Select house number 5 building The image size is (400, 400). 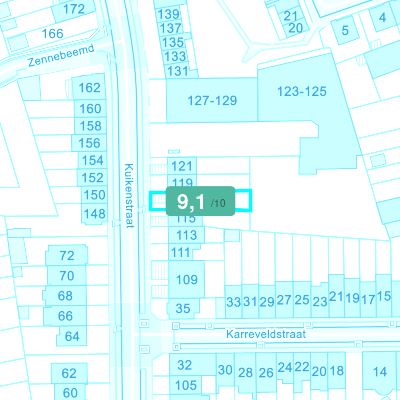click(x=345, y=30)
